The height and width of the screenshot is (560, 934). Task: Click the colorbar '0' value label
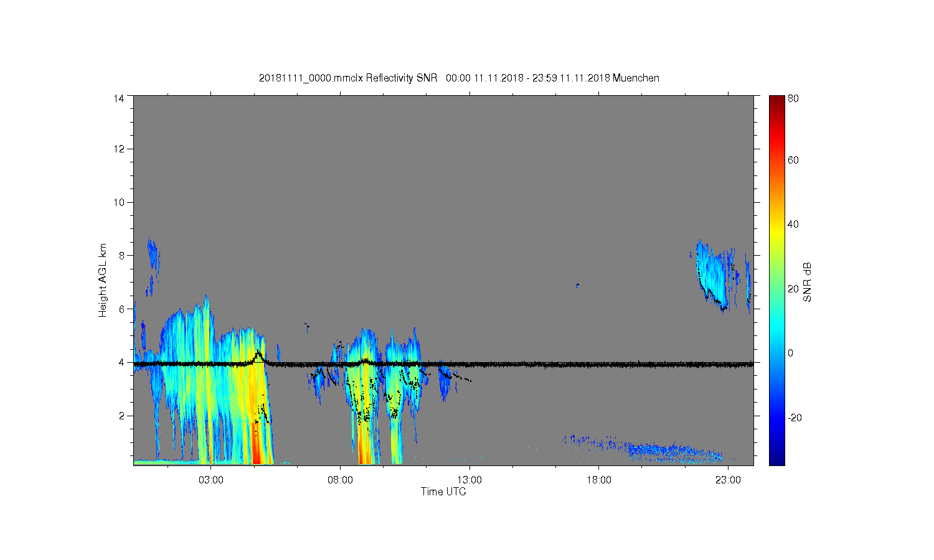790,353
